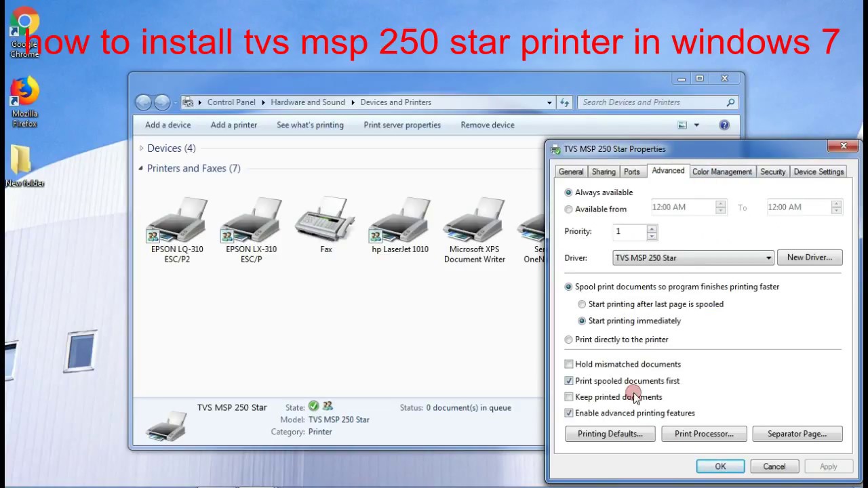This screenshot has height=488, width=868.
Task: Open the Help question mark icon
Action: click(x=724, y=125)
